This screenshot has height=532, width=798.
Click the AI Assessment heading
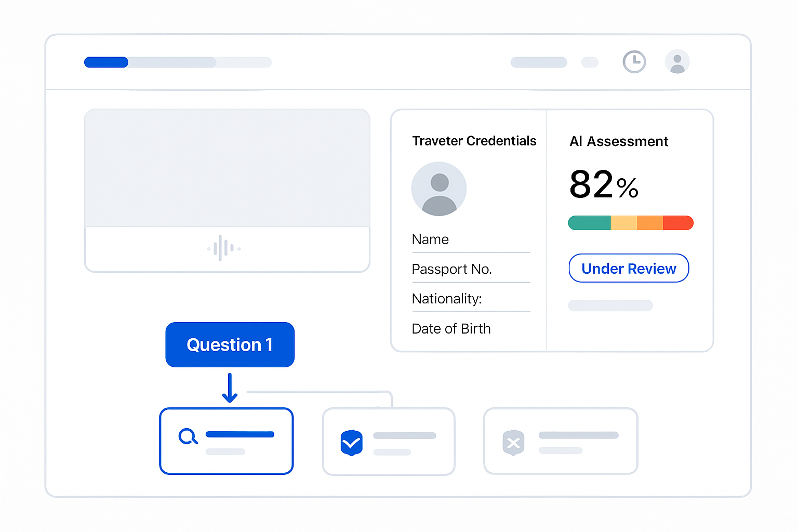coord(619,141)
